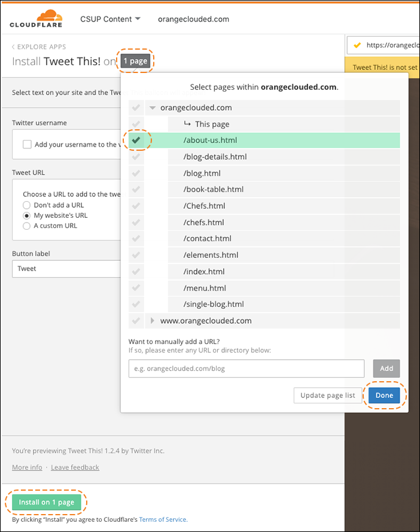
Task: Check the /blog-details.html page checkmark
Action: pos(136,157)
